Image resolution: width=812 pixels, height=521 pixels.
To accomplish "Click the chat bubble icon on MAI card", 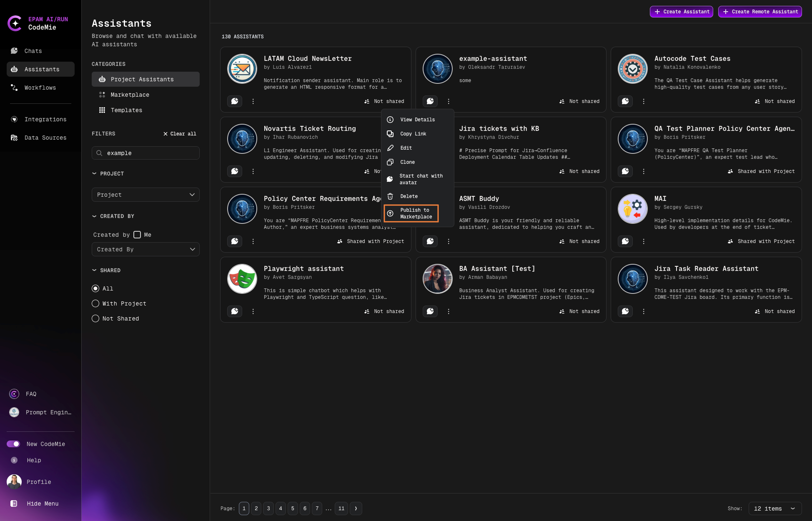I will point(625,241).
